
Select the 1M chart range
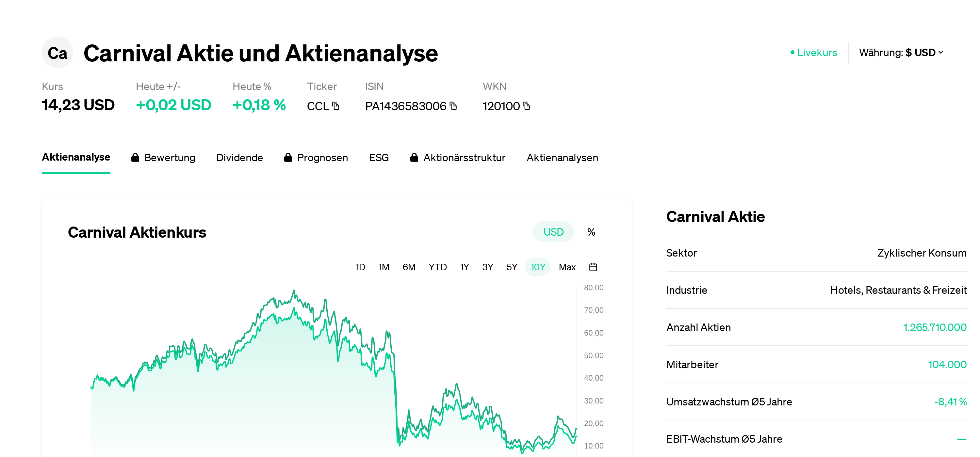[x=384, y=267]
